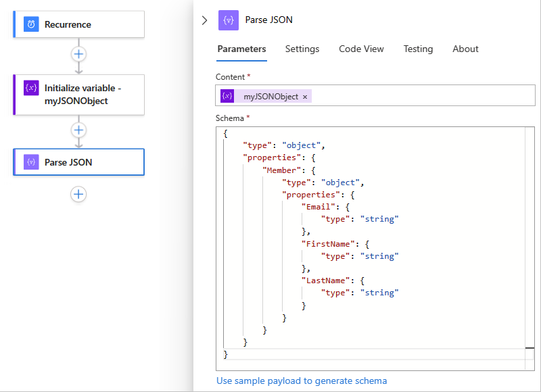Click Use sample payload to generate schema
The width and height of the screenshot is (541, 392).
click(x=302, y=381)
